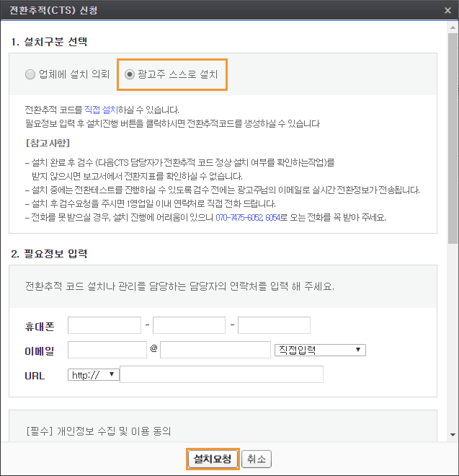
Task: Click the 1. 설치구분 선택 heading
Action: [x=49, y=42]
